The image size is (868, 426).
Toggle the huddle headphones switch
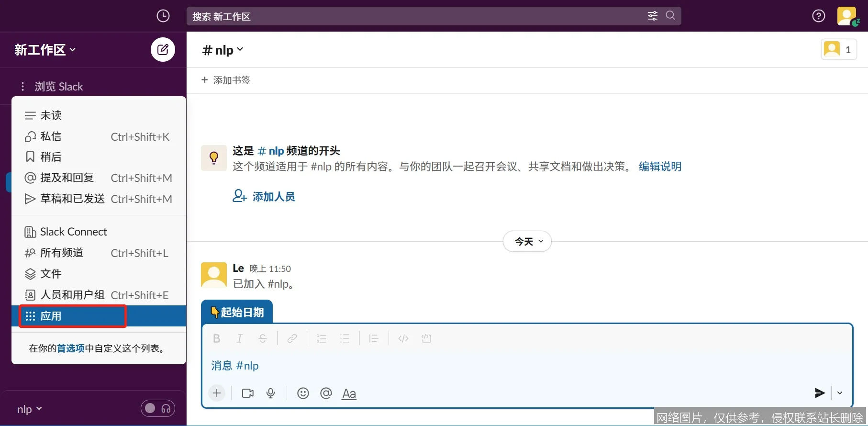point(158,408)
